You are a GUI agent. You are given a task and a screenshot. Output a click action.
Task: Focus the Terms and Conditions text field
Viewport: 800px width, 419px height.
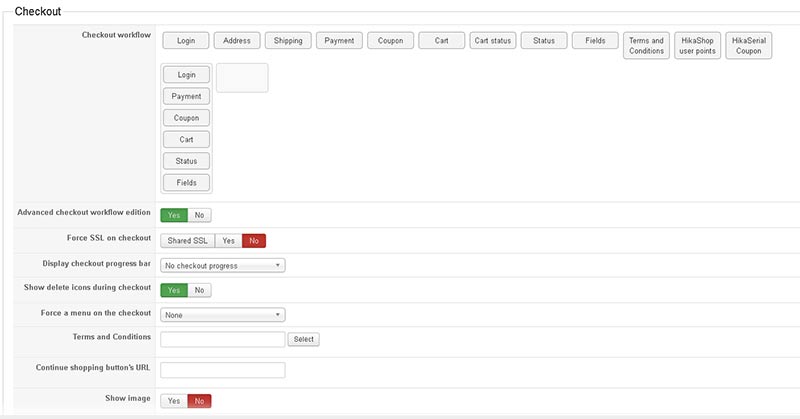tap(222, 339)
